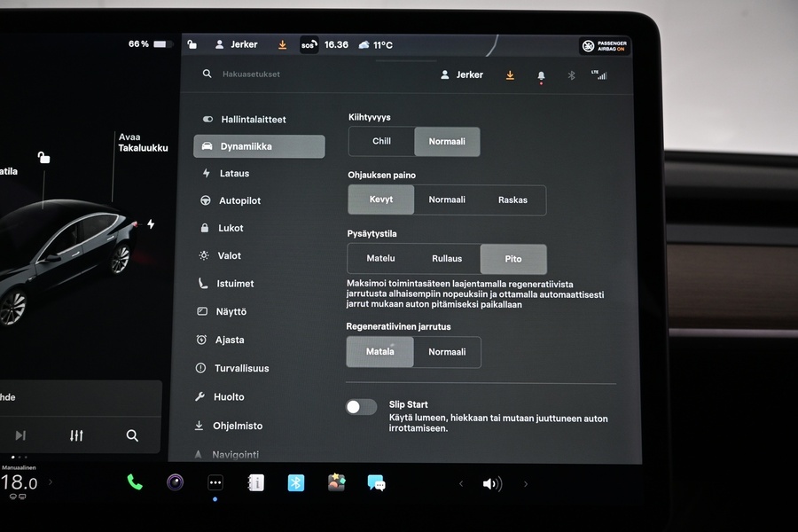
Task: Open the app launcher with three dots
Action: pyautogui.click(x=215, y=483)
